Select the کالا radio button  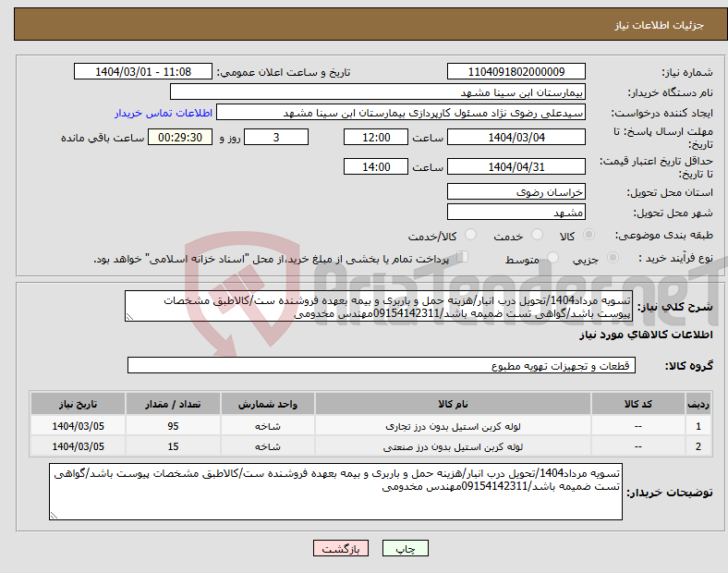pyautogui.click(x=588, y=235)
